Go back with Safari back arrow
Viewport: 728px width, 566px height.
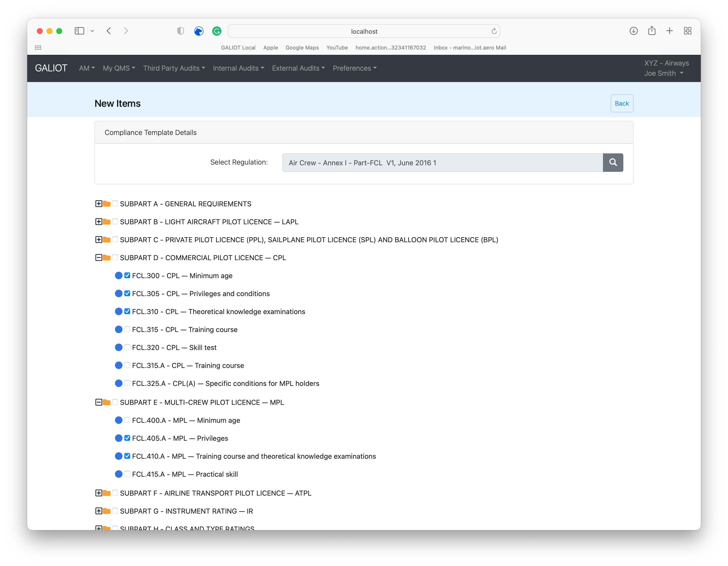(x=109, y=31)
